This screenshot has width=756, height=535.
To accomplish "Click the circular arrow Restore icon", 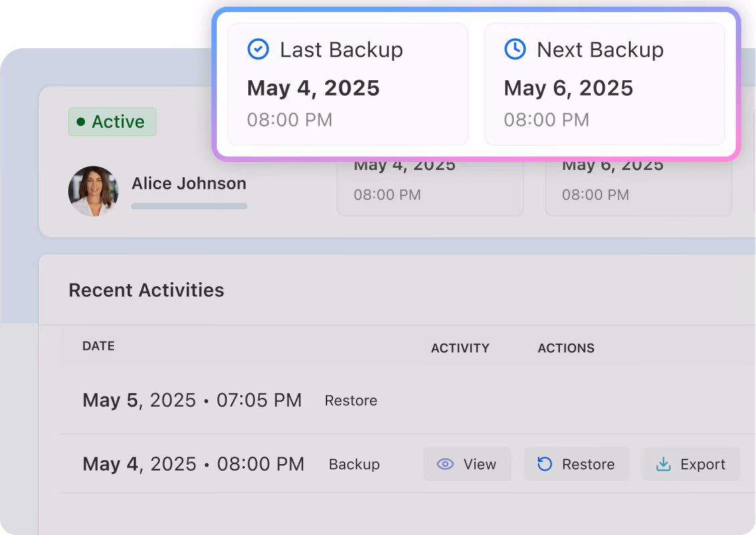I will 545,464.
